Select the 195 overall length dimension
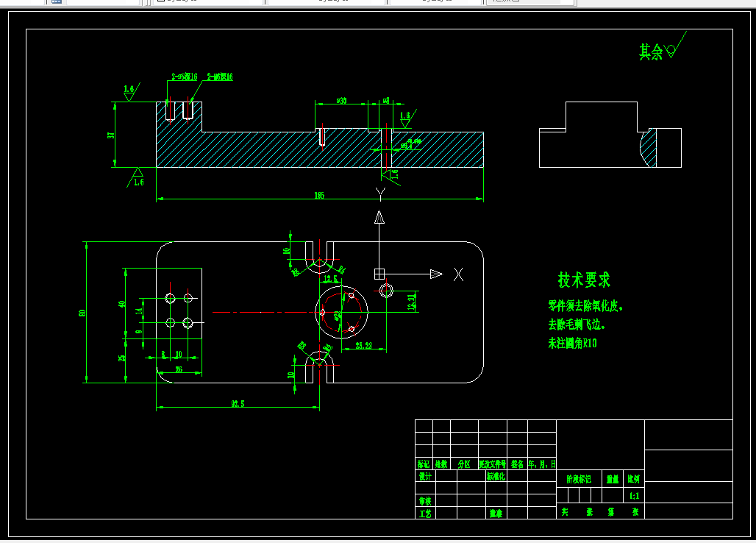Screen dimensions: 756x543 319,195
